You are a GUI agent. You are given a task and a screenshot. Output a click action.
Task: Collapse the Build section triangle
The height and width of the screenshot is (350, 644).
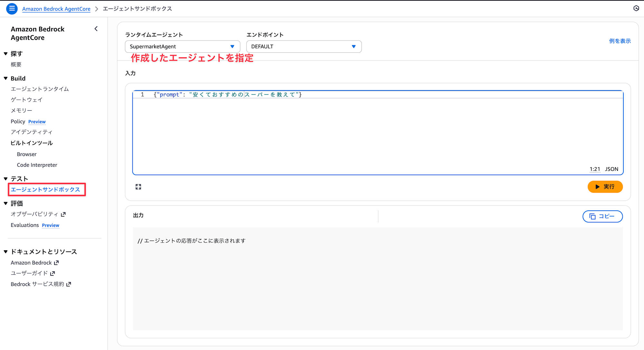click(6, 78)
